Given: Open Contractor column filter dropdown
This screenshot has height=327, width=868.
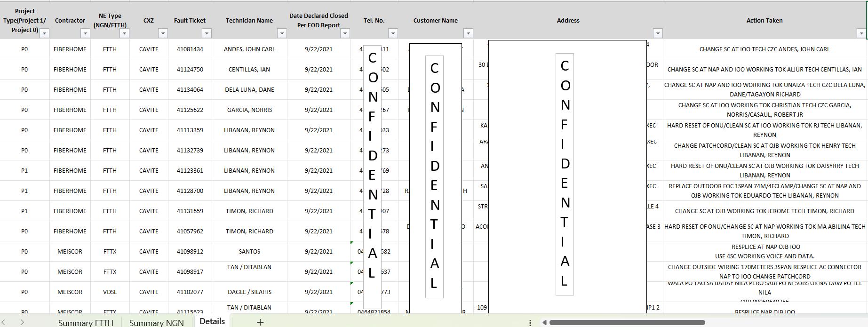Looking at the screenshot, I should tap(85, 33).
